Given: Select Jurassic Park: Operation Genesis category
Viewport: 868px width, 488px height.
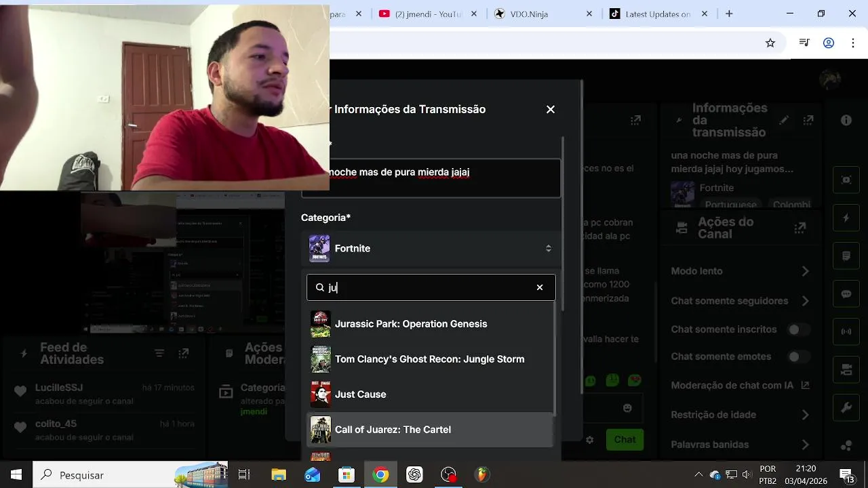Looking at the screenshot, I should [430, 324].
